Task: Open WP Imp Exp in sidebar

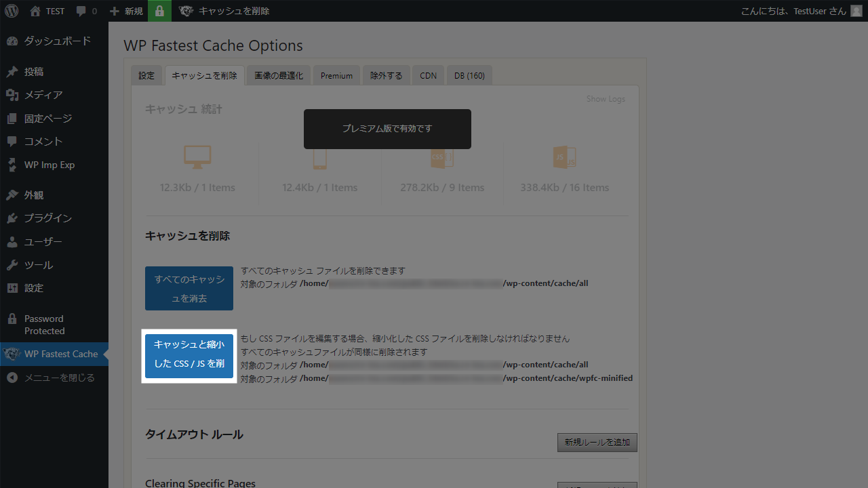Action: (x=54, y=165)
